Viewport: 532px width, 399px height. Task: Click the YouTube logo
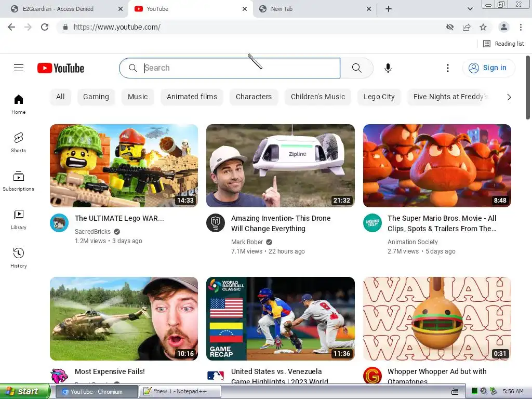click(61, 68)
